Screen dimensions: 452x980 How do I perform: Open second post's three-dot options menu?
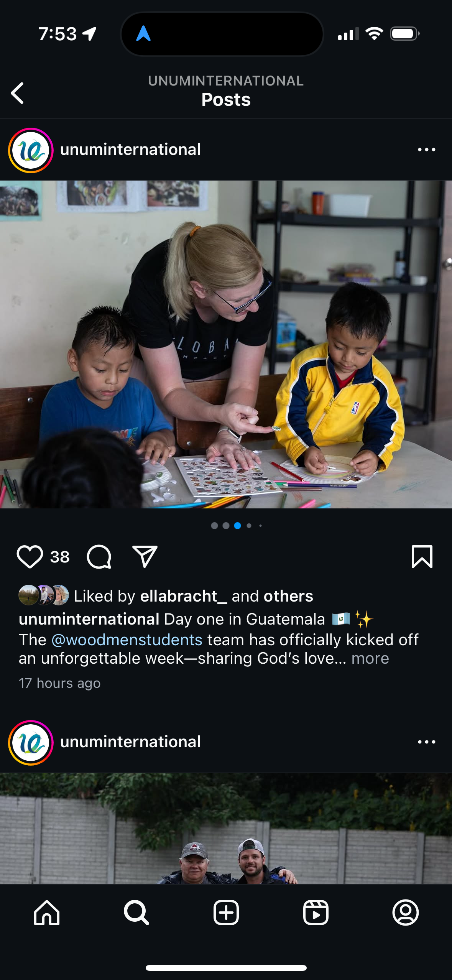426,742
